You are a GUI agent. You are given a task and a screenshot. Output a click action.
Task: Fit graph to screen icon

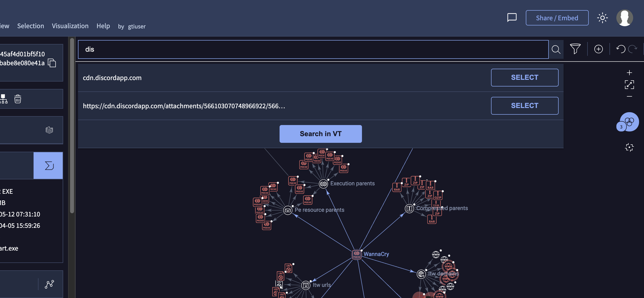click(x=629, y=85)
